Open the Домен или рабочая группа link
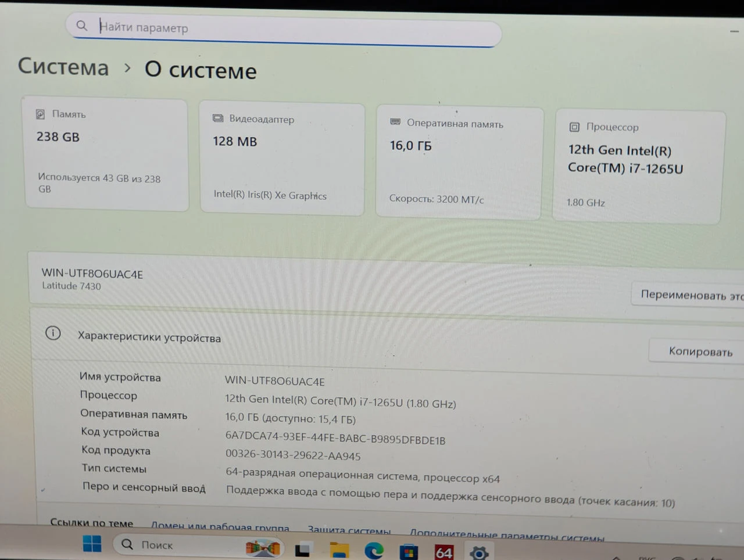This screenshot has height=560, width=744. (x=220, y=527)
